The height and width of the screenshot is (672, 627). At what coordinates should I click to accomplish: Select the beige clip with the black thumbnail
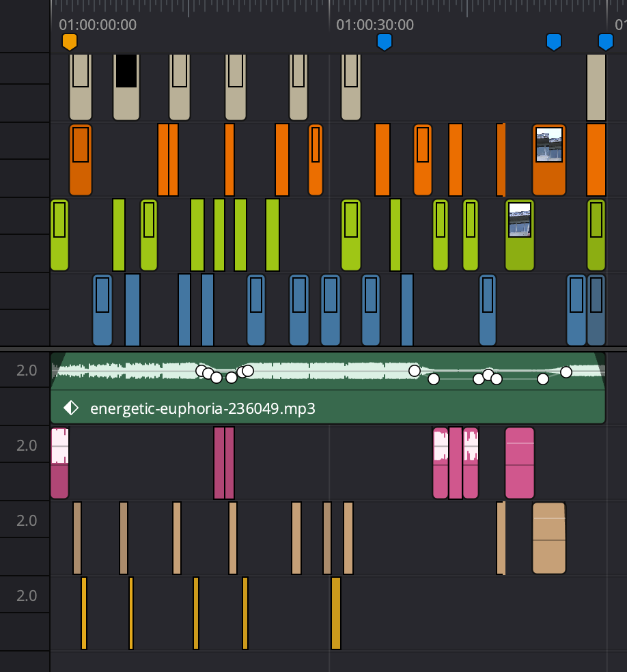126,87
